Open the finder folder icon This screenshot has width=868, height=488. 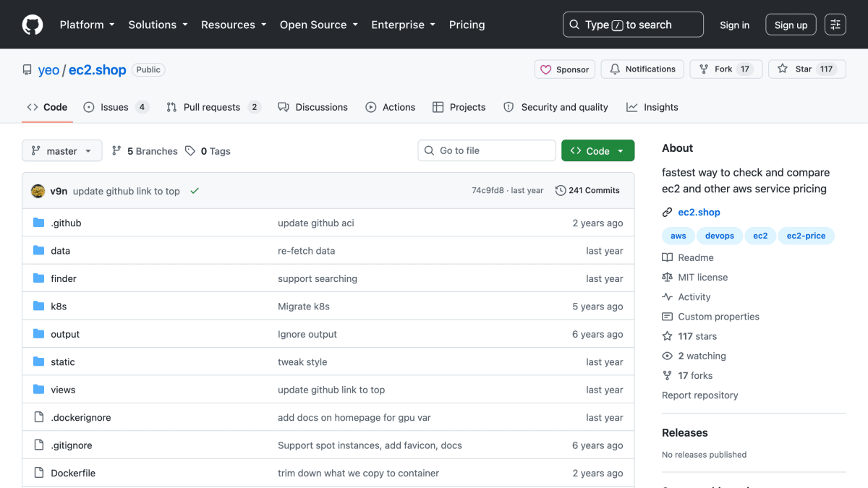click(39, 278)
